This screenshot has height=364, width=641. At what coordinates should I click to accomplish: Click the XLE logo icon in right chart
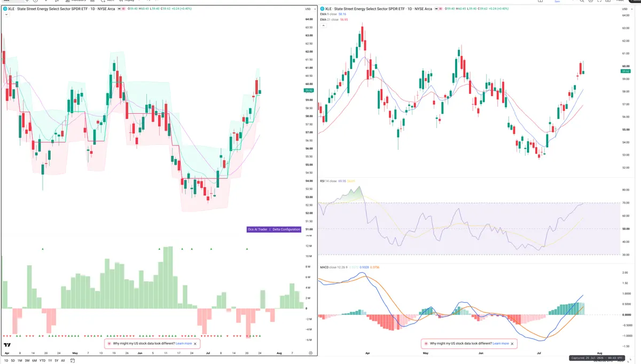322,9
